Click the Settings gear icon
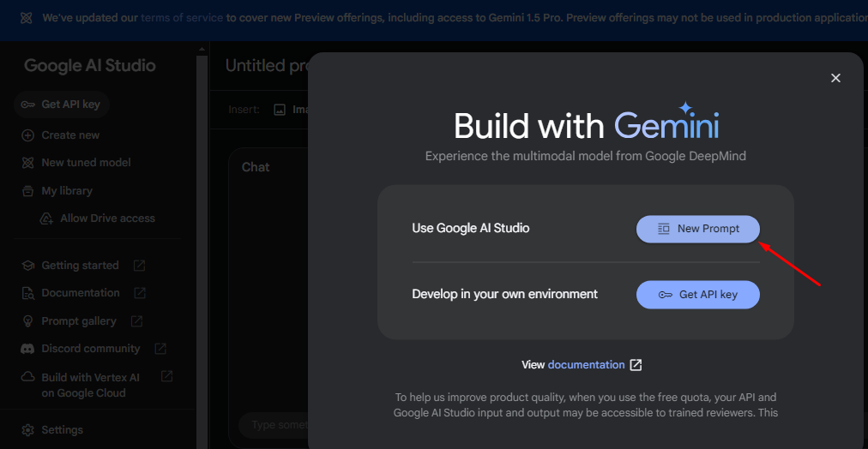 tap(27, 429)
